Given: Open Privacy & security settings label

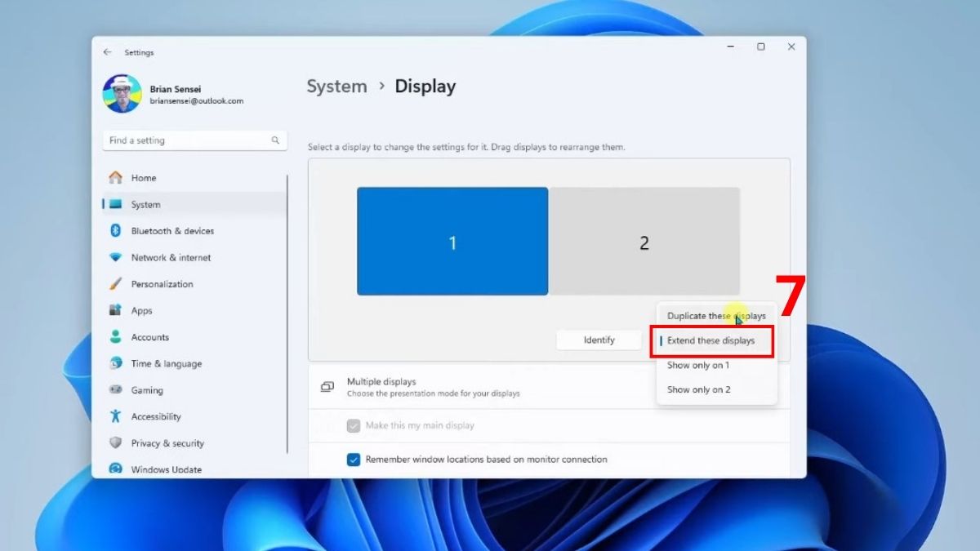Looking at the screenshot, I should (x=167, y=443).
